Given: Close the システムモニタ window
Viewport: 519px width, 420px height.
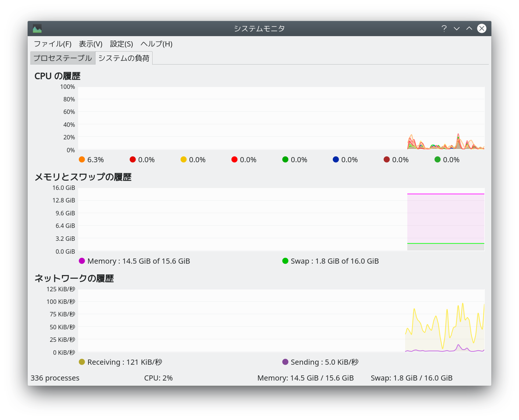Looking at the screenshot, I should point(482,29).
